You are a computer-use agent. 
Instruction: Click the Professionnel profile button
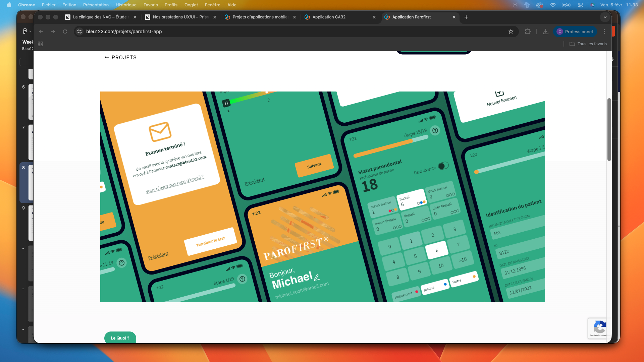point(575,32)
